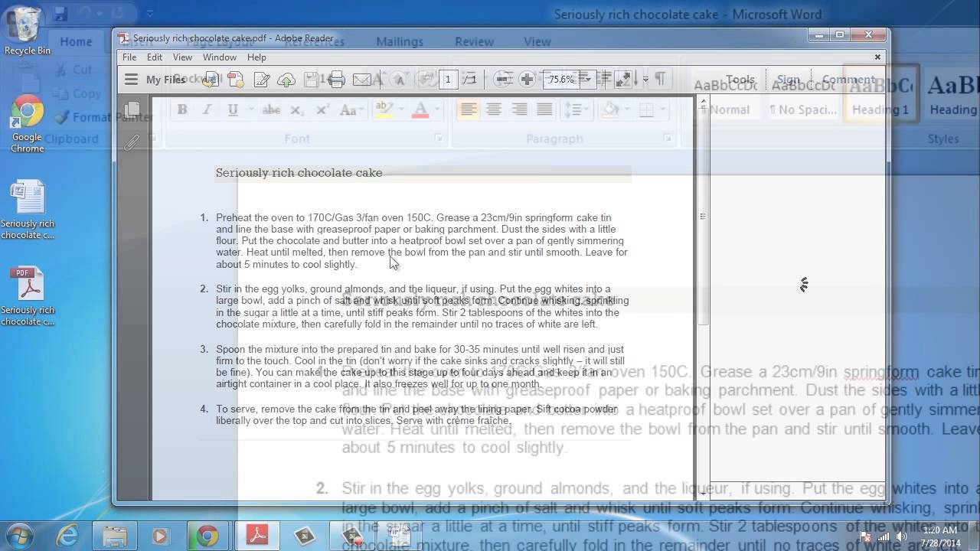980x551 pixels.
Task: Click the cloud upload icon in Adobe Reader
Action: tap(286, 79)
